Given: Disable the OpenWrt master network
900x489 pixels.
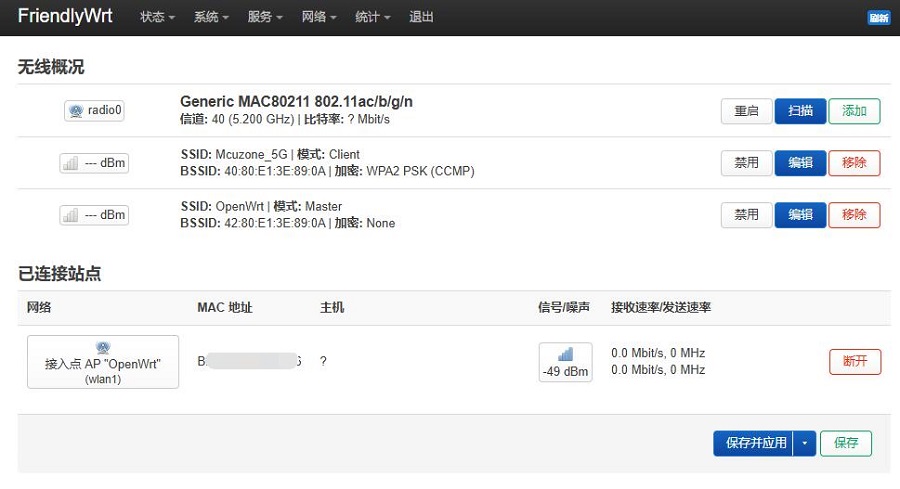Looking at the screenshot, I should (746, 215).
